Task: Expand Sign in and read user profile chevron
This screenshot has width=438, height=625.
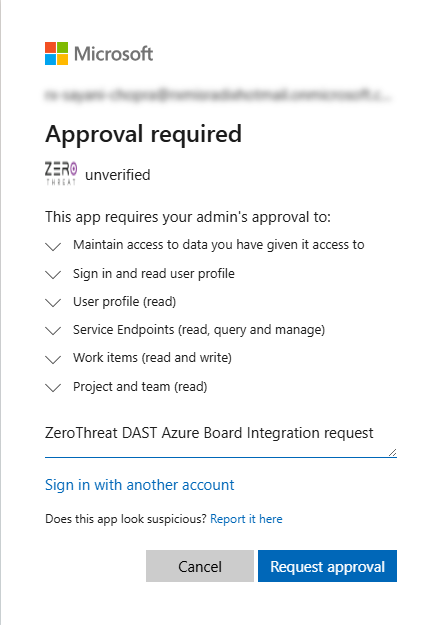Action: pos(53,275)
